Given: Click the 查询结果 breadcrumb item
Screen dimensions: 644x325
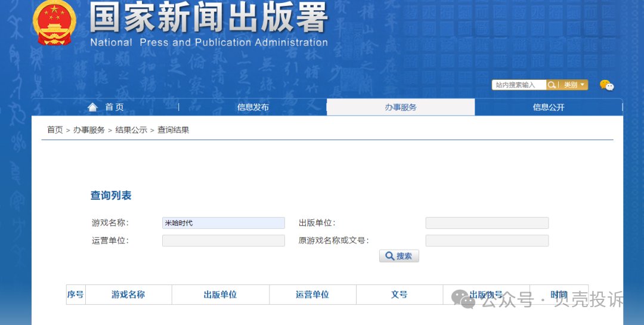Looking at the screenshot, I should [174, 130].
